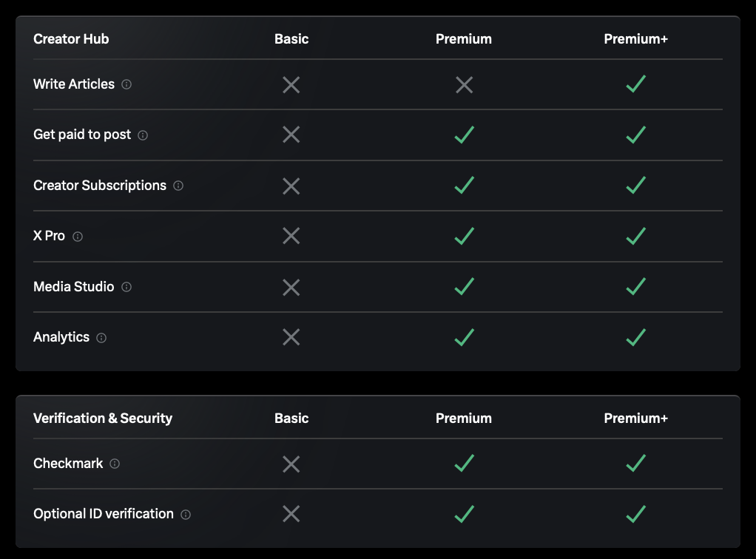Click the Creator Subscriptions info icon
This screenshot has height=559, width=756.
click(178, 186)
